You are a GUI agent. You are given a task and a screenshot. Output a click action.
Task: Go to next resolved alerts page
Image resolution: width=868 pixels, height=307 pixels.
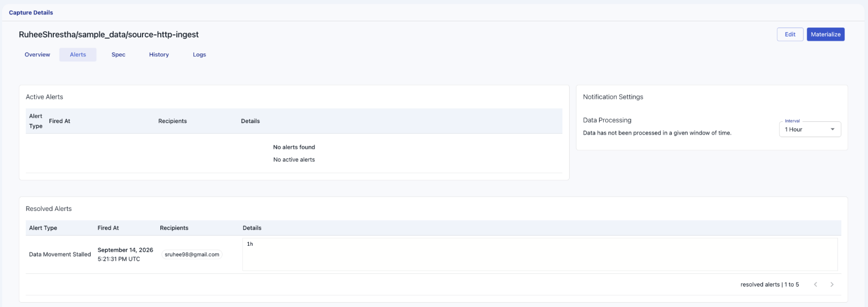click(832, 284)
